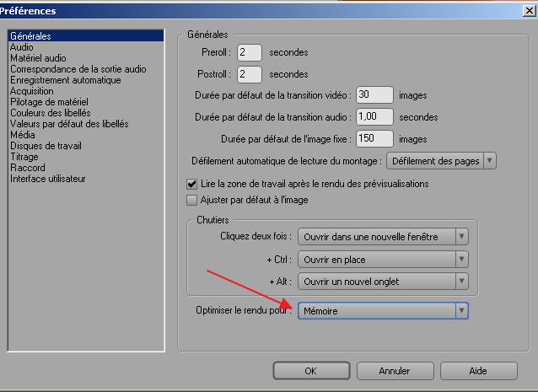Enable Ajuster par défaut à l'image
The height and width of the screenshot is (392, 538).
(x=191, y=200)
